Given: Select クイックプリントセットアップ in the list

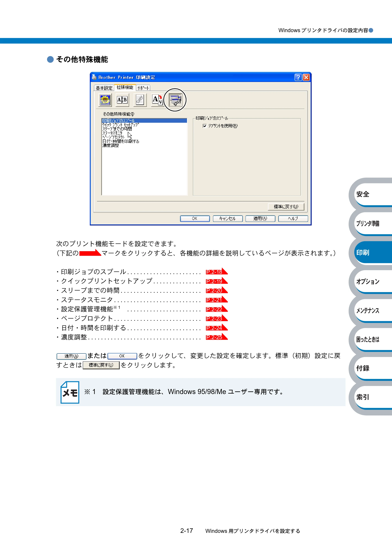Looking at the screenshot, I should click(x=121, y=125).
